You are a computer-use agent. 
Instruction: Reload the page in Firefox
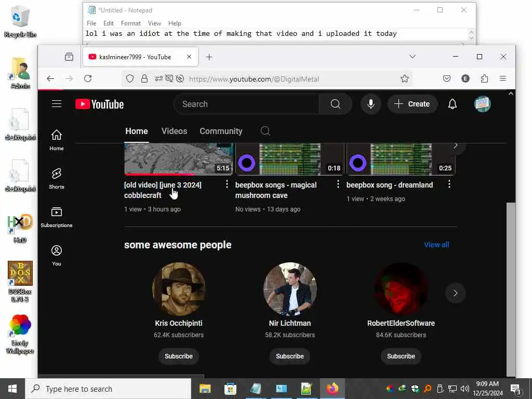88,79
